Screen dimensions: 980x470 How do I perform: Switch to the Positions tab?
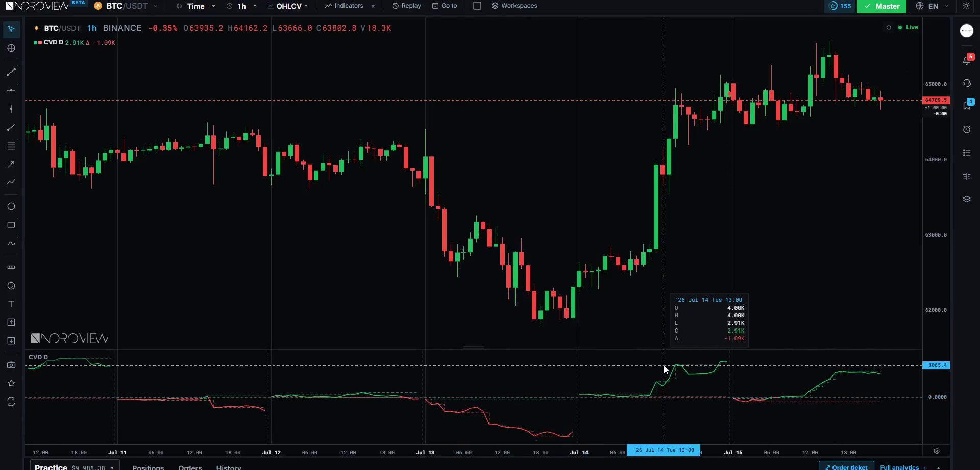[148, 467]
